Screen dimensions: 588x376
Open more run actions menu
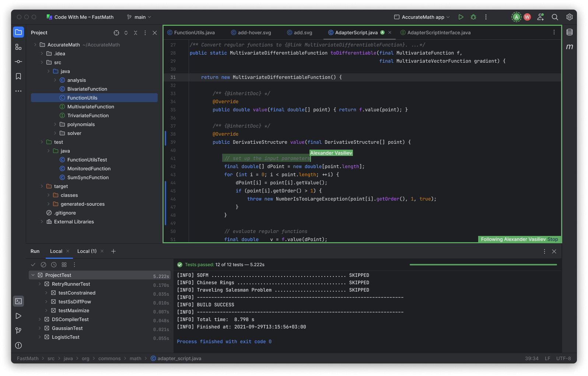tap(486, 17)
